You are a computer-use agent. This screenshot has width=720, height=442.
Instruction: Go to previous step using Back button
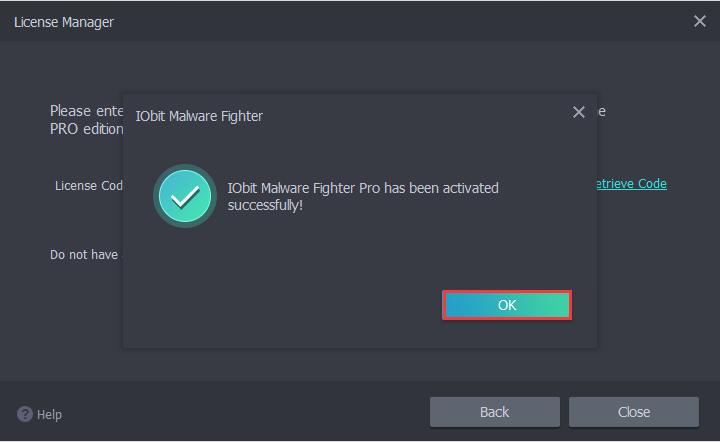click(495, 412)
